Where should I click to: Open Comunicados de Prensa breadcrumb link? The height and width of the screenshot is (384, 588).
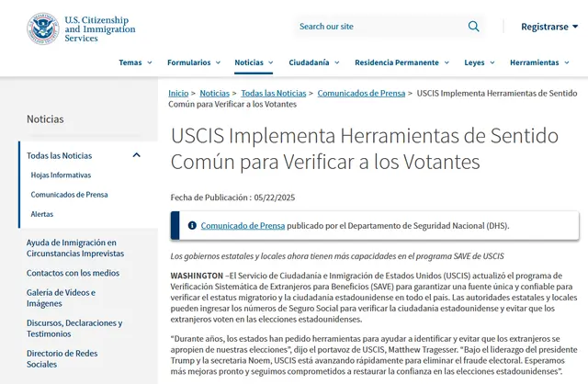pyautogui.click(x=361, y=93)
